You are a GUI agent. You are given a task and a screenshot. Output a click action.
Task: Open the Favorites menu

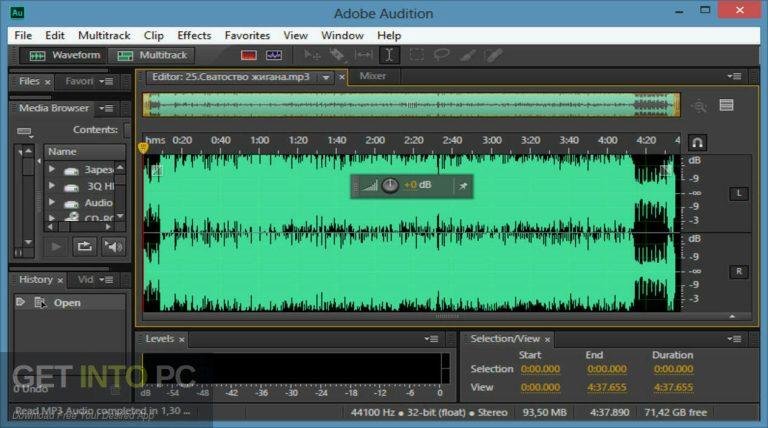[247, 35]
